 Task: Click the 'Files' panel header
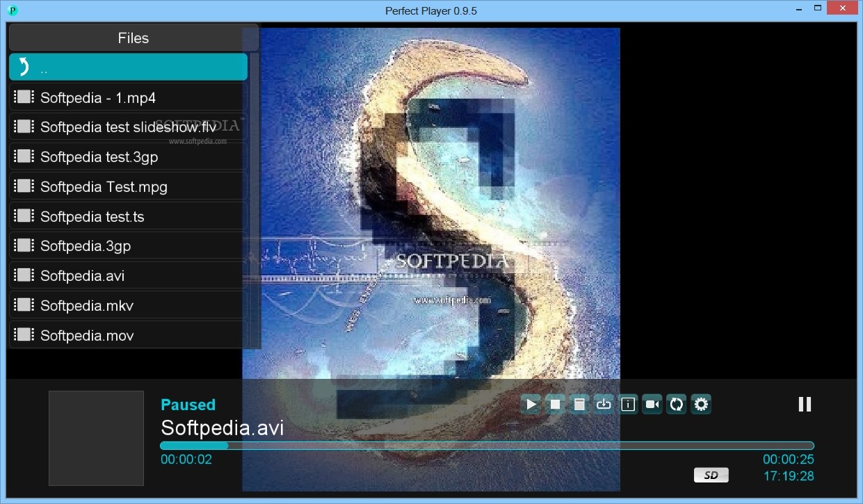point(134,38)
